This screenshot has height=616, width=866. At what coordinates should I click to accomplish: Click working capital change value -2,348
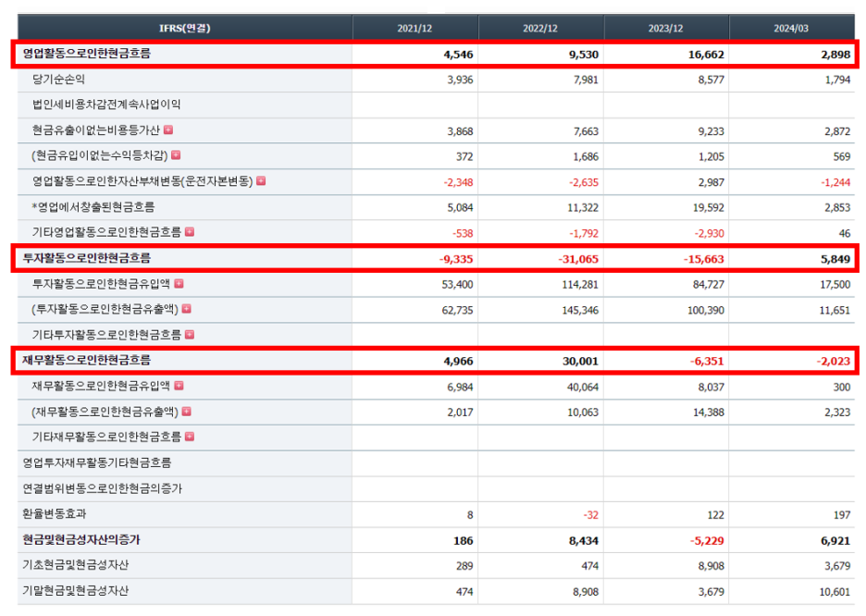[458, 182]
